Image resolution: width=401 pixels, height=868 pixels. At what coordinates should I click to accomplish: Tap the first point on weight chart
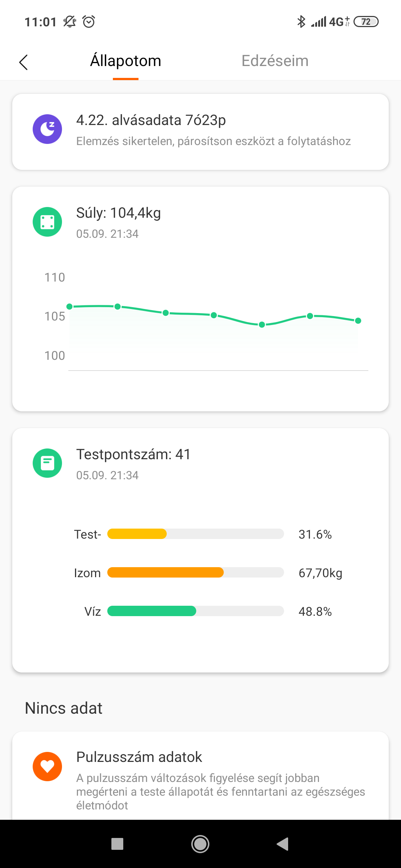point(69,306)
